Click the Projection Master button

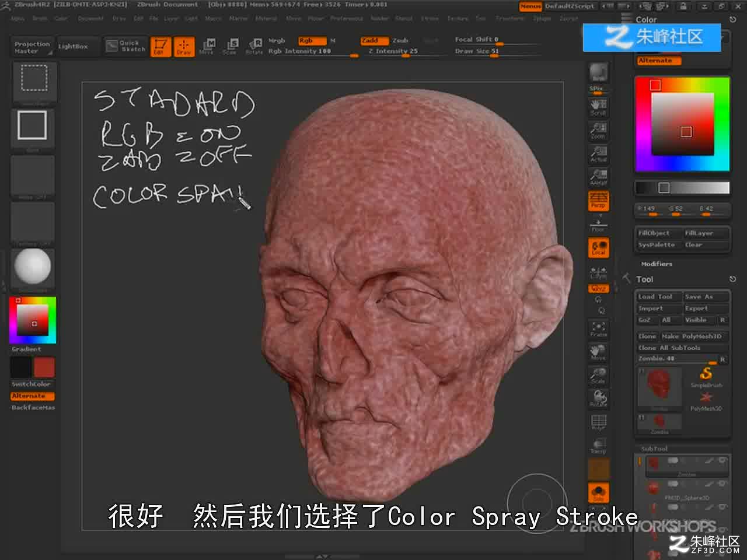(x=33, y=47)
